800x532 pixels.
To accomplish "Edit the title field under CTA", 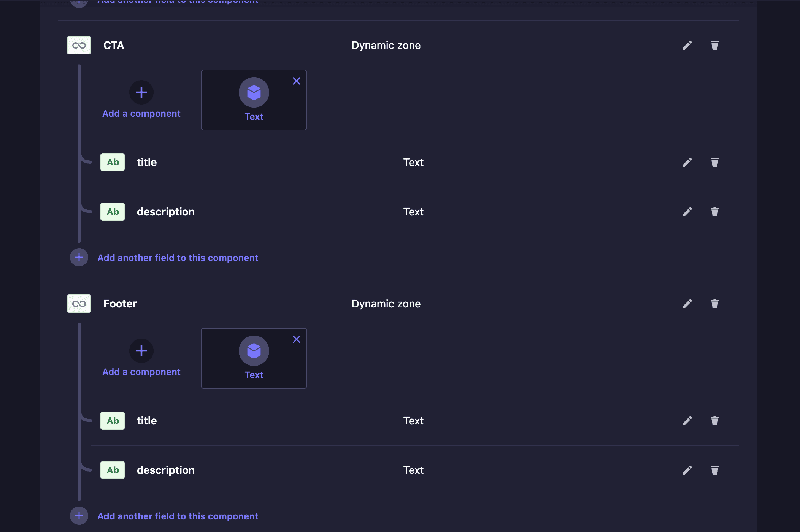I will pyautogui.click(x=687, y=163).
